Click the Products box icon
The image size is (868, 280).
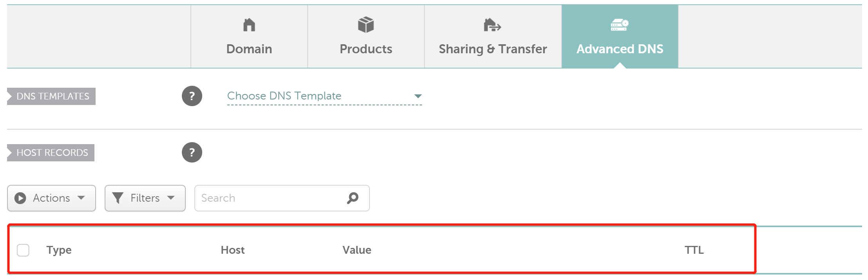[366, 25]
